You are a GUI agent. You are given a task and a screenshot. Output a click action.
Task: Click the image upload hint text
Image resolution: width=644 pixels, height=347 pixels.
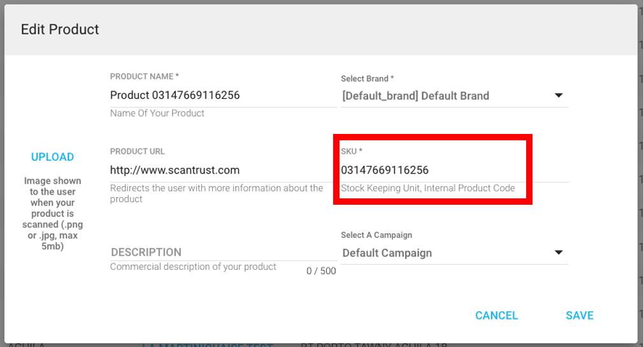point(54,214)
